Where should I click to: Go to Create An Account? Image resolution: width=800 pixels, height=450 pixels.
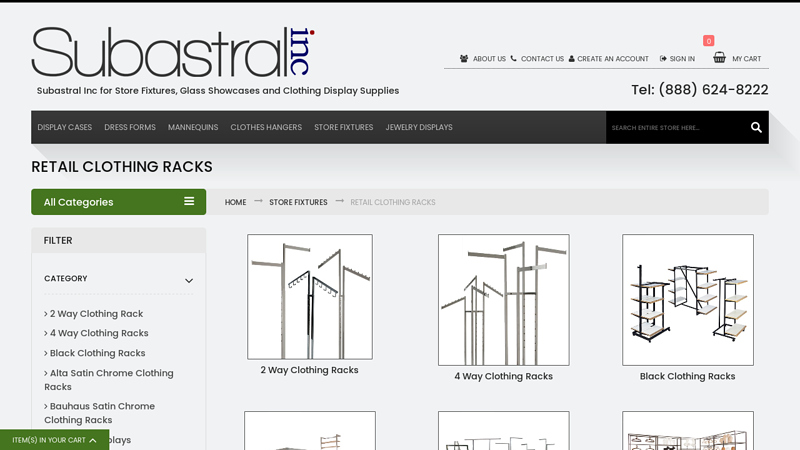point(613,59)
